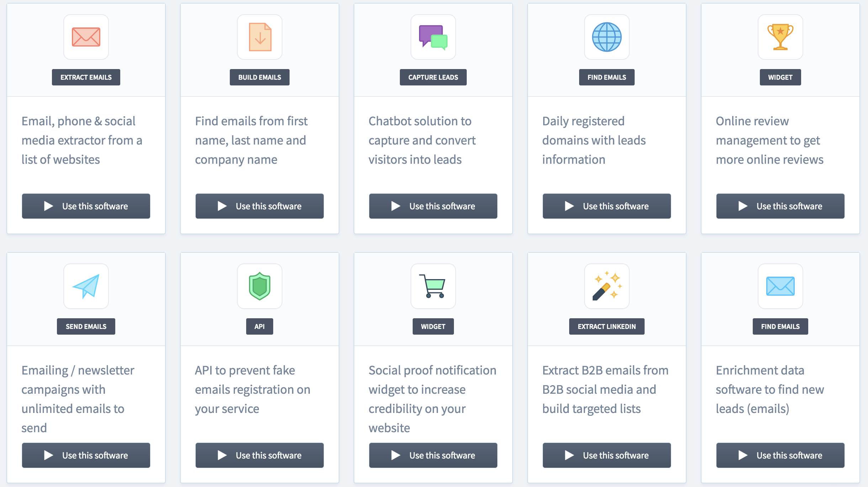This screenshot has width=868, height=487.
Task: Click the API shield icon
Action: coord(260,286)
